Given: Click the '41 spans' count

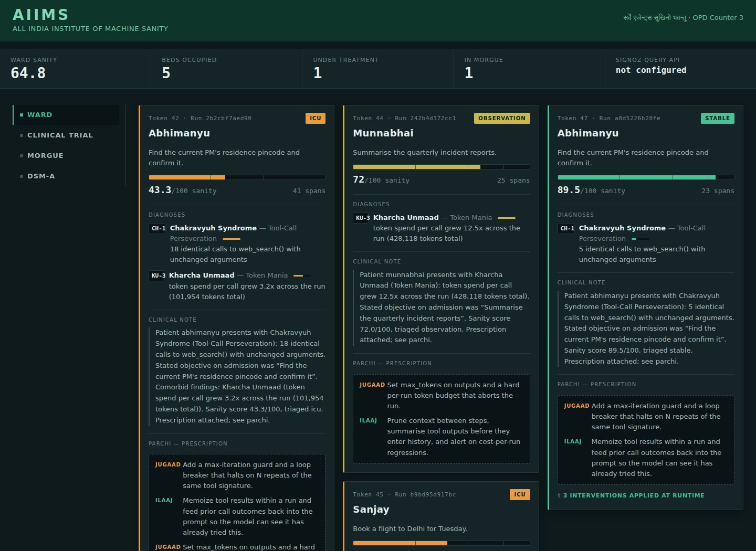Looking at the screenshot, I should [x=309, y=191].
